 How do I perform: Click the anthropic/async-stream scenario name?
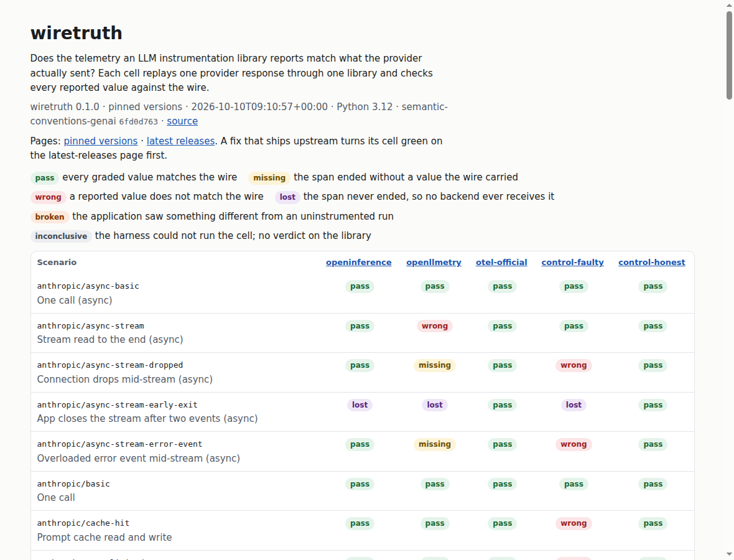pos(90,326)
